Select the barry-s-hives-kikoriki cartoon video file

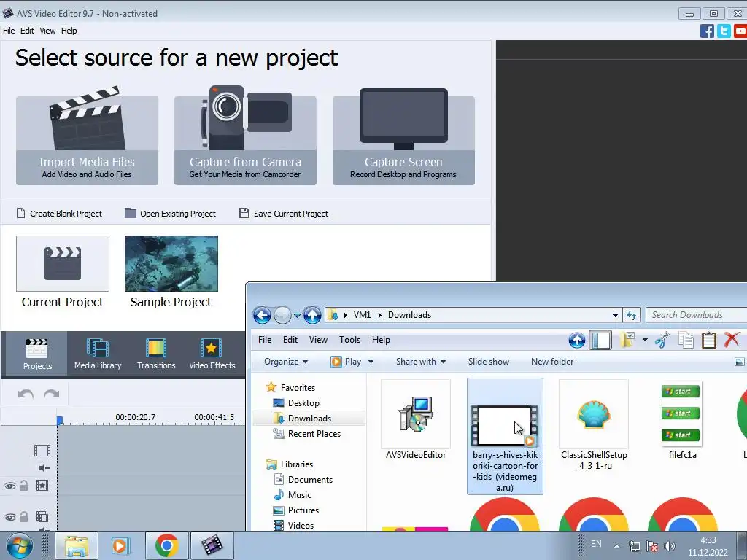(x=505, y=436)
